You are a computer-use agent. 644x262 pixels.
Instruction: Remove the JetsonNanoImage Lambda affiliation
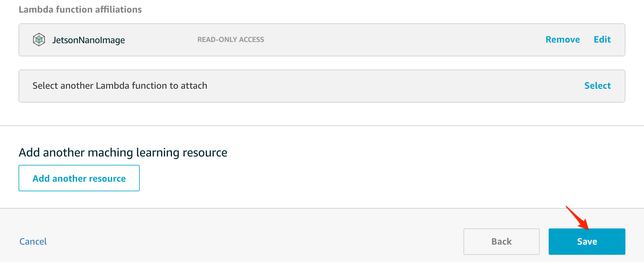point(562,40)
